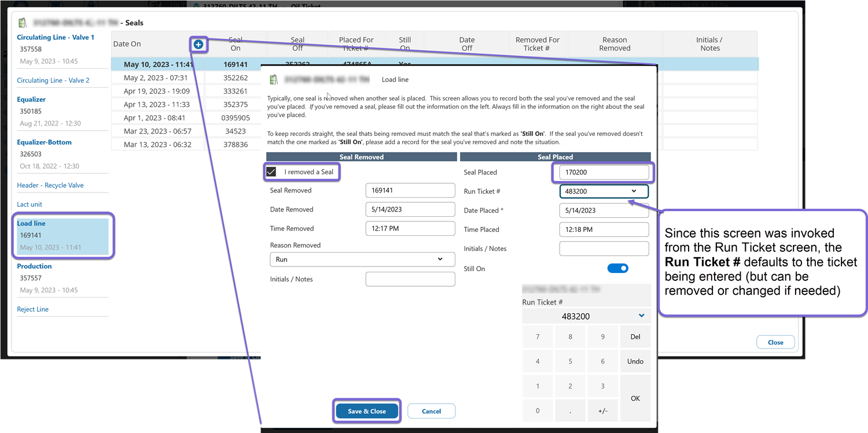
Task: Open the Equalizer seal location
Action: pos(31,99)
